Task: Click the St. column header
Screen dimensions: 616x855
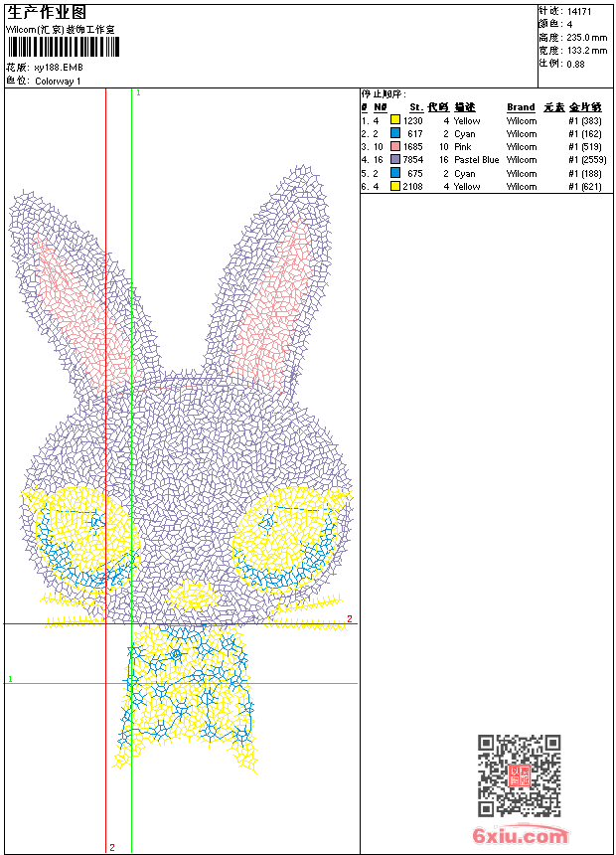Action: coord(415,107)
